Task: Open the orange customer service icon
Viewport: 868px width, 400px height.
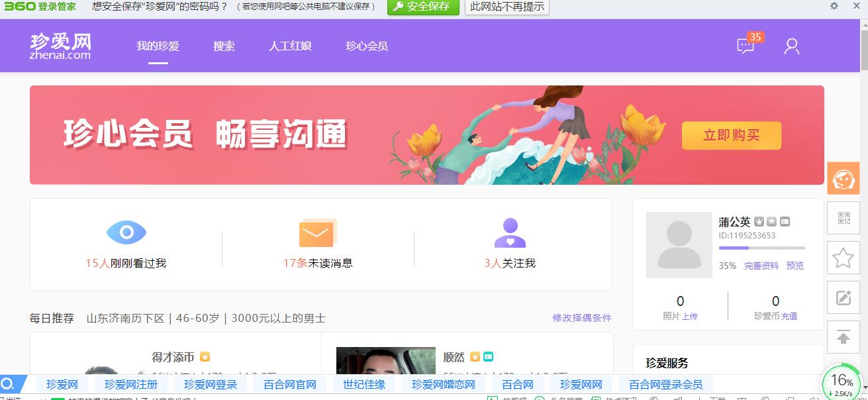Action: 843,178
